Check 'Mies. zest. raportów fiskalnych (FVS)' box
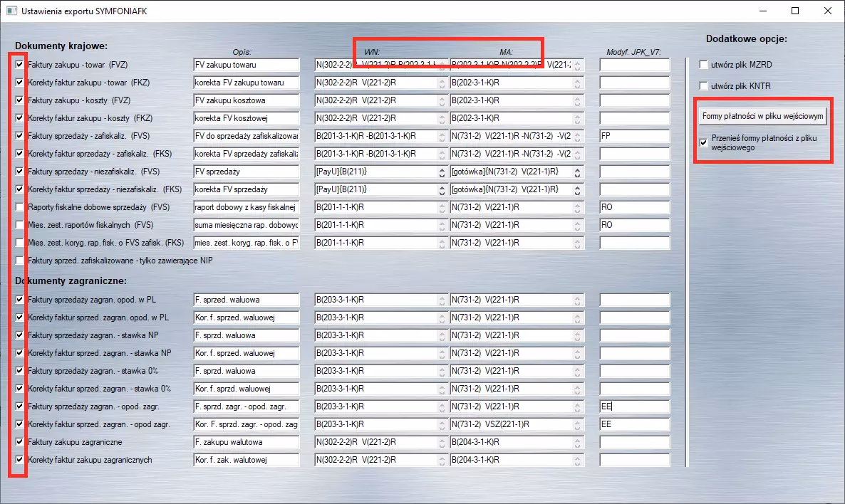The height and width of the screenshot is (504, 845). 20,225
